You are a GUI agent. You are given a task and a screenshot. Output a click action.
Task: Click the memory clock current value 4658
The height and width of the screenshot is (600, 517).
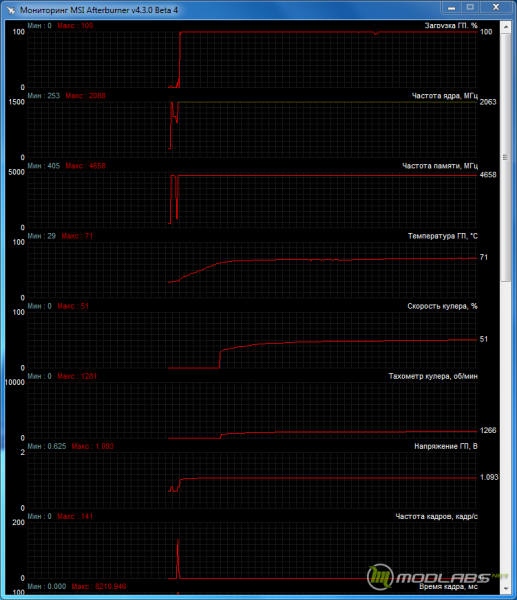click(488, 175)
